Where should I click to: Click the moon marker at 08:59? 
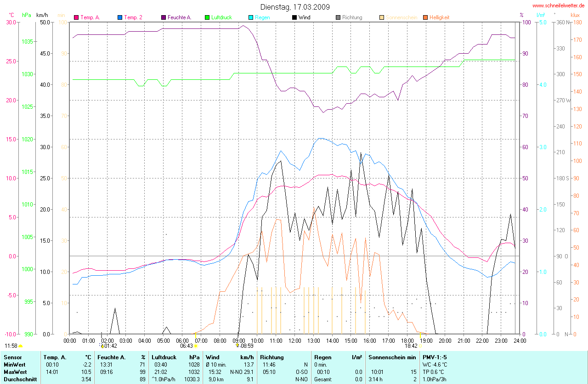point(237,345)
